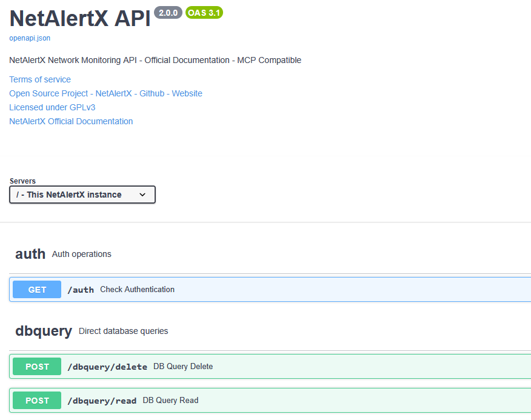Click the Website link after Github
Image resolution: width=531 pixels, height=420 pixels.
pyautogui.click(x=187, y=93)
